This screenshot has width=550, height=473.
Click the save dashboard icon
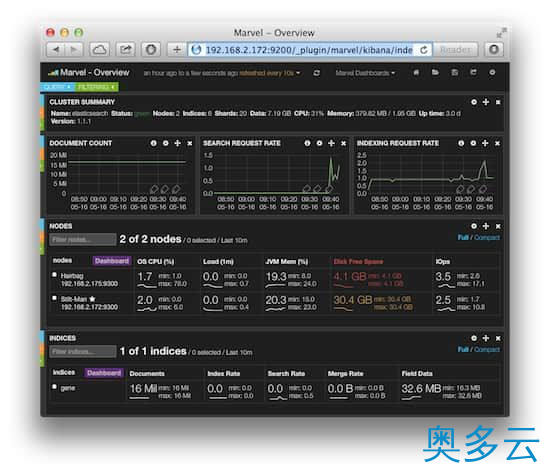(x=455, y=72)
